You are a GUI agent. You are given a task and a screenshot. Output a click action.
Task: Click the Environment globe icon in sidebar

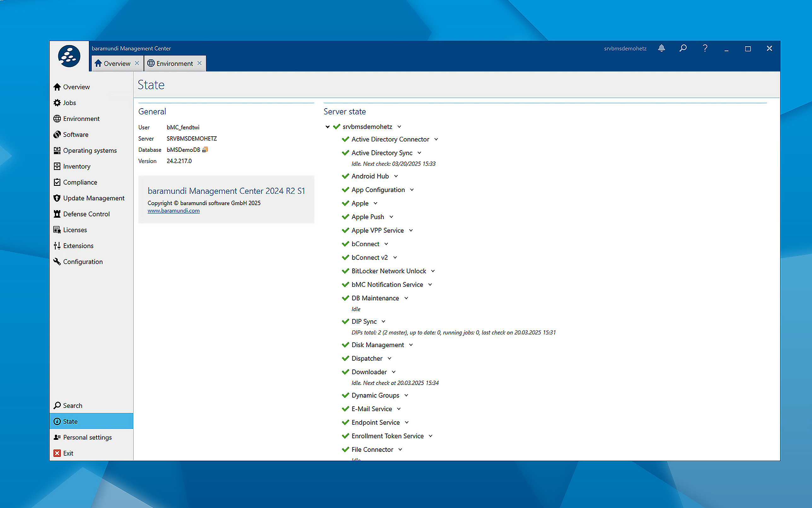(57, 119)
